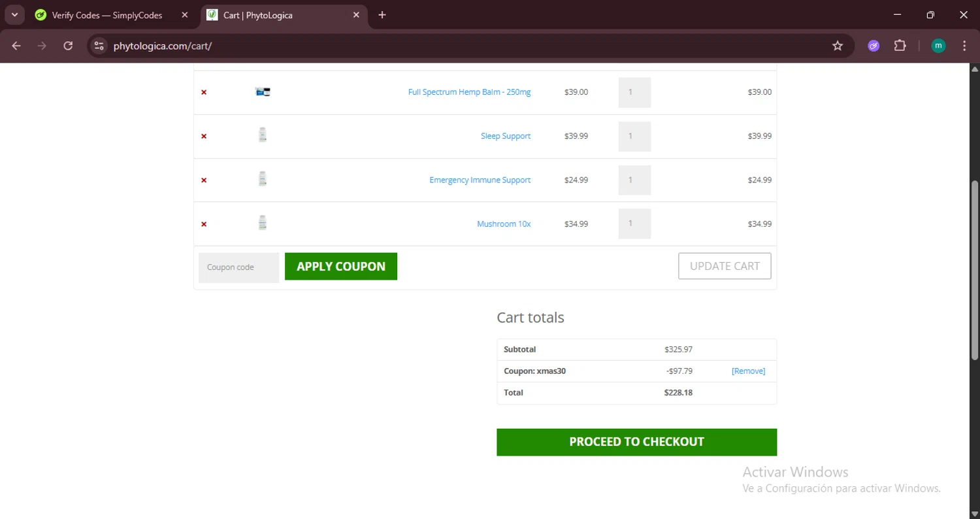
Task: Click the Subtotal amount $325.97
Action: pos(678,350)
